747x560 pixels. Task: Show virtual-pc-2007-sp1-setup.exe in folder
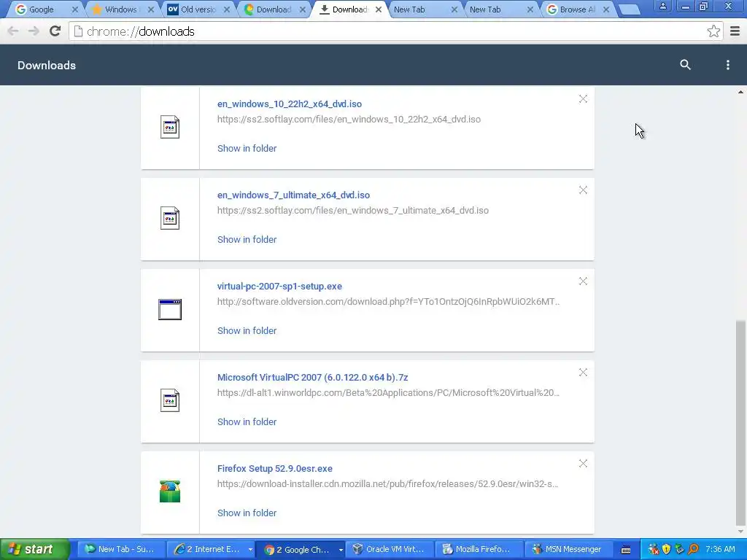[x=247, y=330]
